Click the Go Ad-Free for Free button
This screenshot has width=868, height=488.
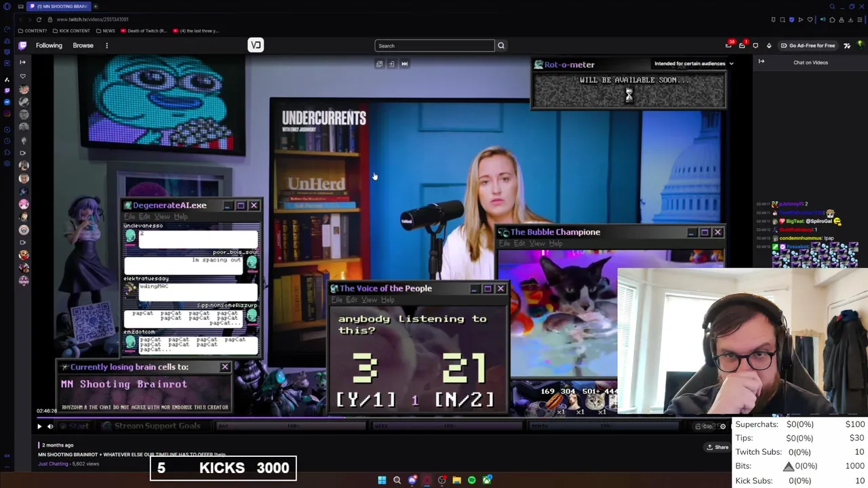coord(808,45)
